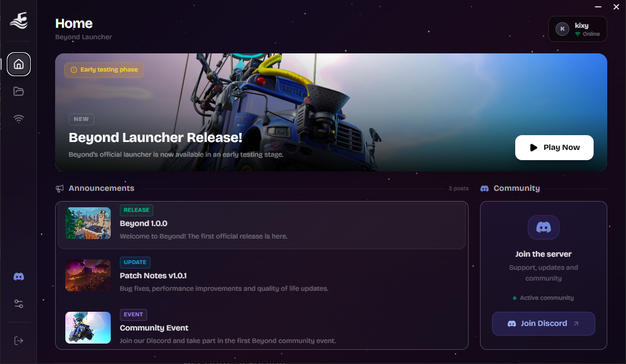This screenshot has width=626, height=364.
Task: Open the folder library icon in sidebar
Action: tap(18, 91)
